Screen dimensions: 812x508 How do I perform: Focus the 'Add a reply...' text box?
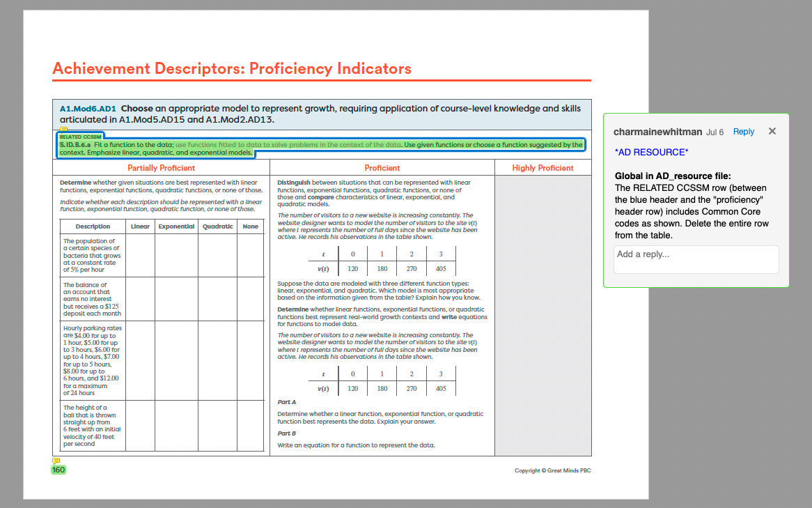(x=696, y=259)
